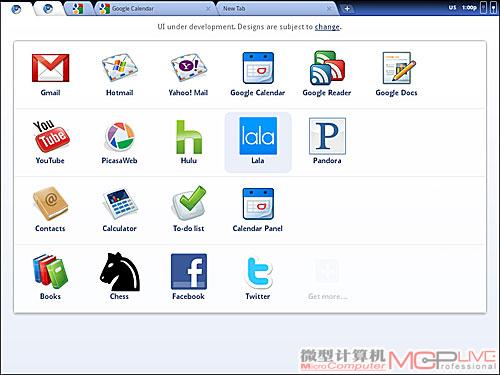Image resolution: width=500 pixels, height=375 pixels.
Task: Open the Pandora app
Action: (327, 136)
